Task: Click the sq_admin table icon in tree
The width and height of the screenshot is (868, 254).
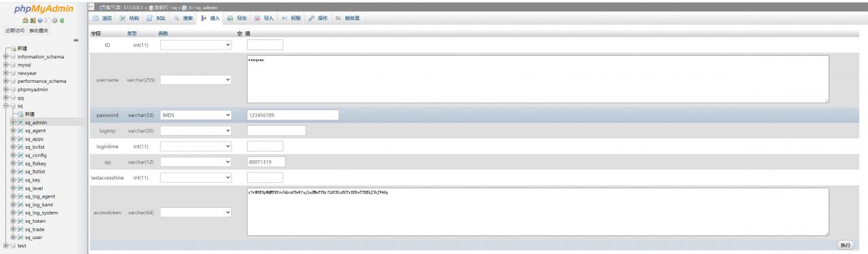Action: (20, 123)
